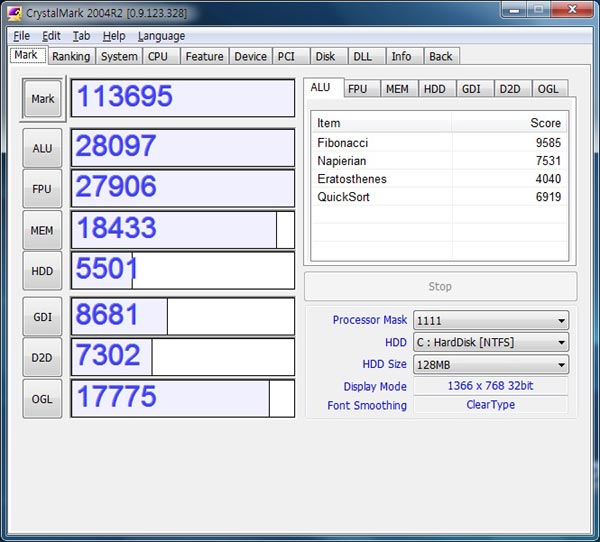
Task: Run the MEM benchmark button
Action: 42,230
